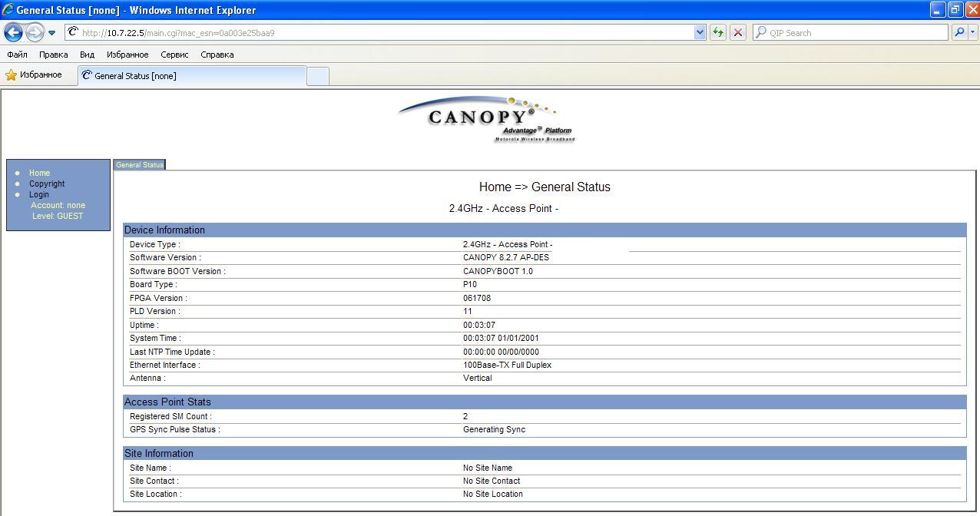
Task: Click the 'No Site Name' value
Action: (488, 468)
